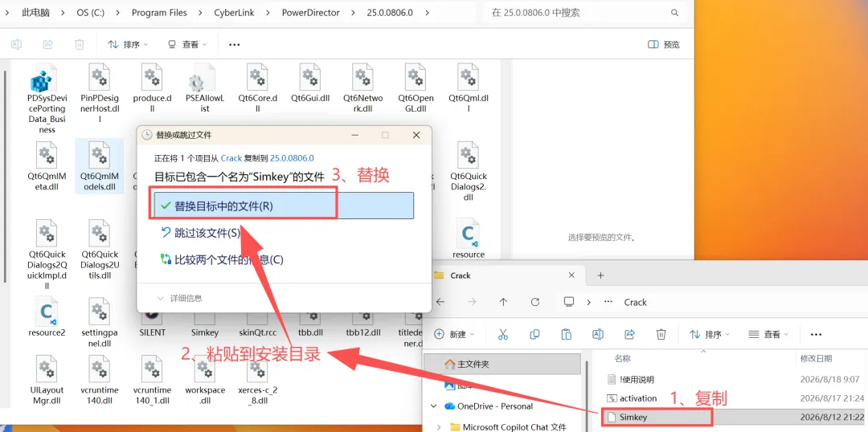Screen dimensions: 868x432
Task: Toggle the 预览 pane button
Action: [663, 44]
